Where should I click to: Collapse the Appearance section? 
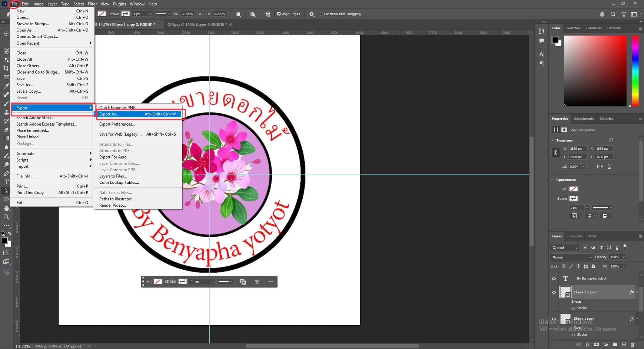(x=553, y=180)
